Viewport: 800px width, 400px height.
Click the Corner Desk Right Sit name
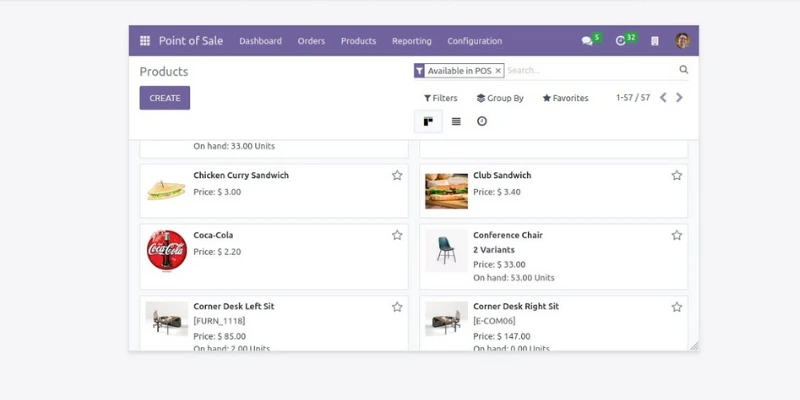coord(516,306)
